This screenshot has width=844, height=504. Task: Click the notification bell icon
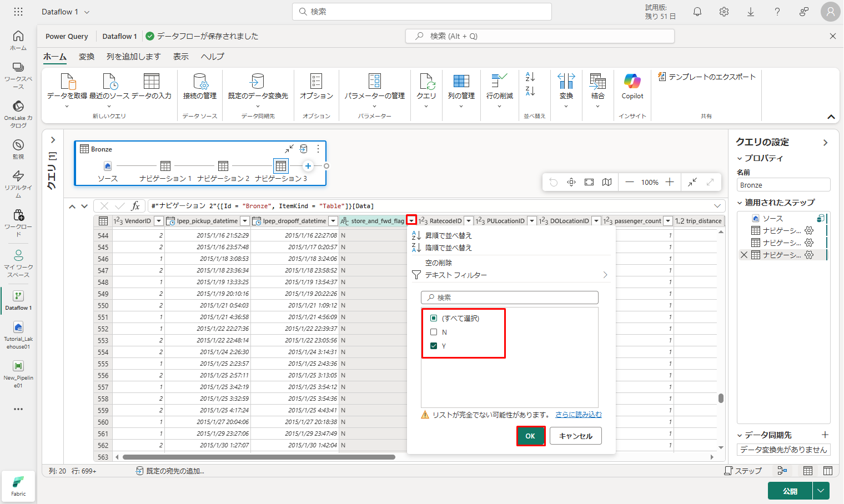coord(697,12)
